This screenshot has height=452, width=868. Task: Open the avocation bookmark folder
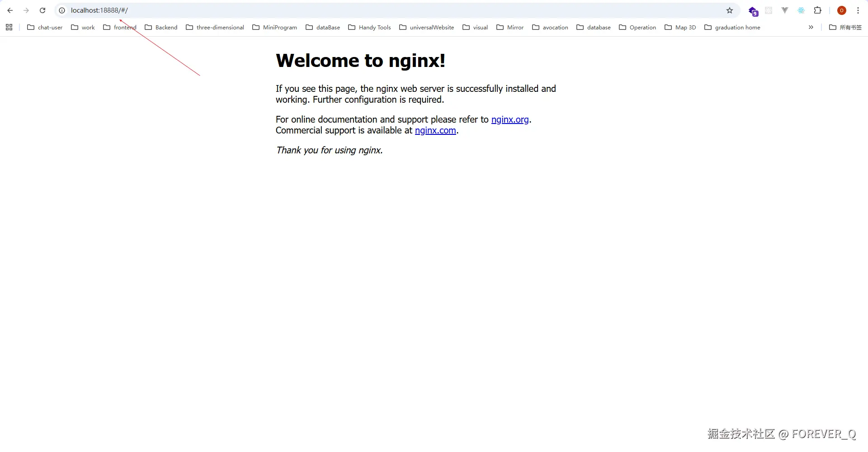tap(550, 27)
